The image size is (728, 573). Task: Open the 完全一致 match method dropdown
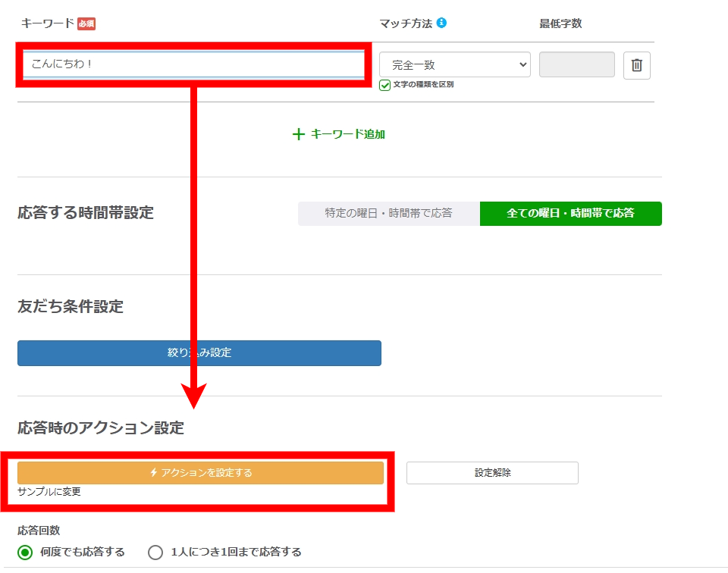point(455,65)
